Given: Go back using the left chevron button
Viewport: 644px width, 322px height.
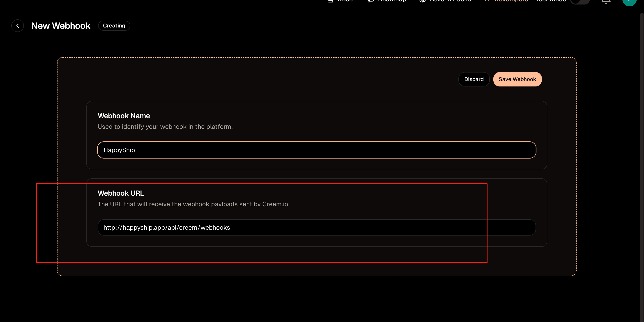Looking at the screenshot, I should click(x=18, y=26).
